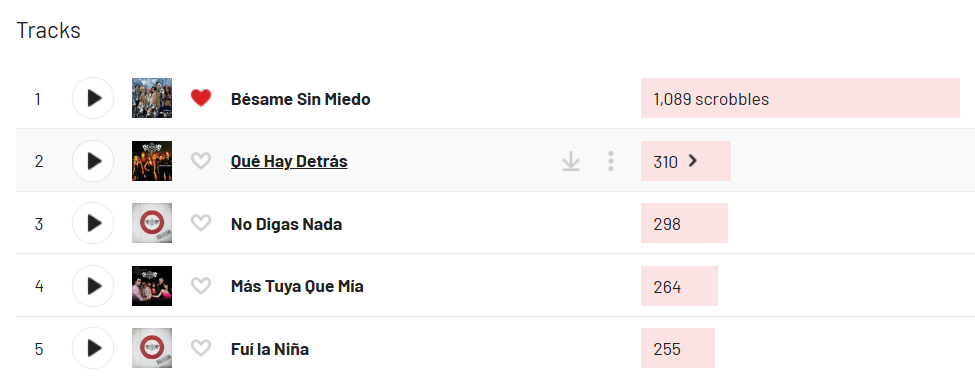Love the track Qué Hay Detrás

[201, 161]
